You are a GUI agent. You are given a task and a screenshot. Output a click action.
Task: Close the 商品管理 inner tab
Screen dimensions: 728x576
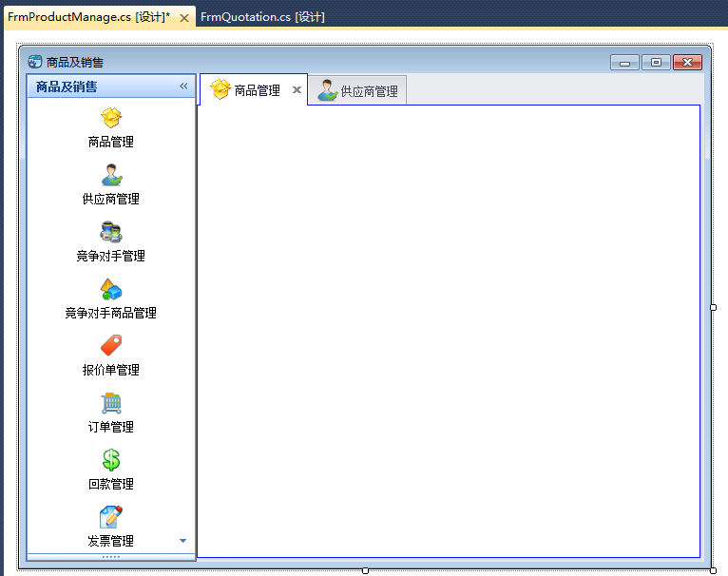[x=297, y=89]
